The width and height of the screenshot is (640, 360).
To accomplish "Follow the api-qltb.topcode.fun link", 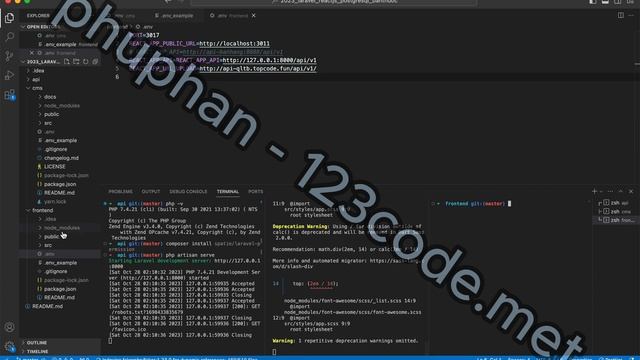I will (258, 69).
